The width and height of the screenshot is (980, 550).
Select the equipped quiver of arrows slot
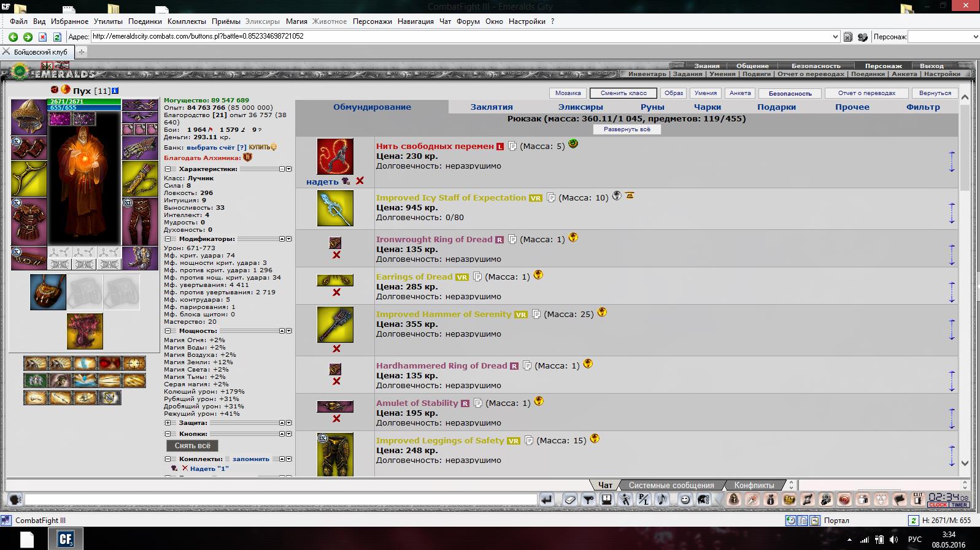coord(140,179)
